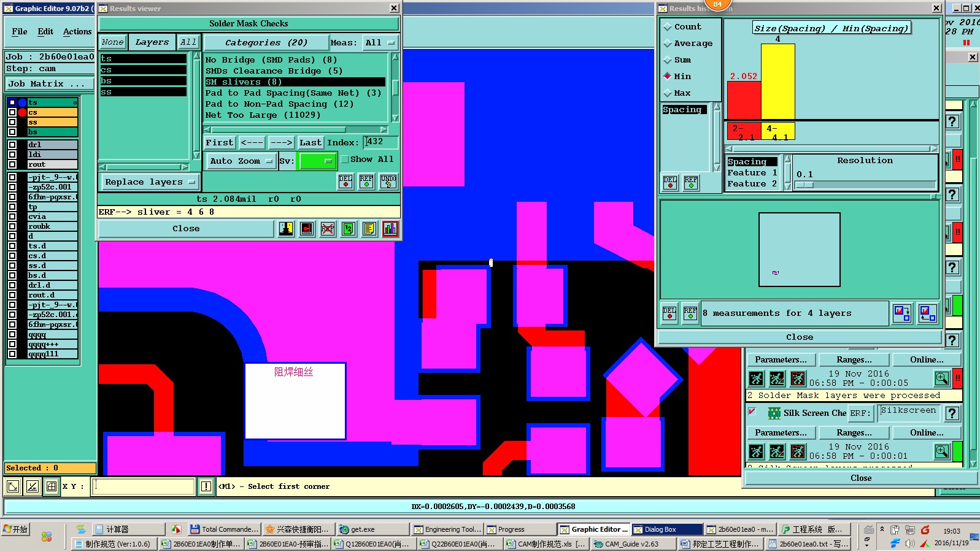Click the yellow notes report icon
This screenshot has height=552, width=980.
[369, 229]
